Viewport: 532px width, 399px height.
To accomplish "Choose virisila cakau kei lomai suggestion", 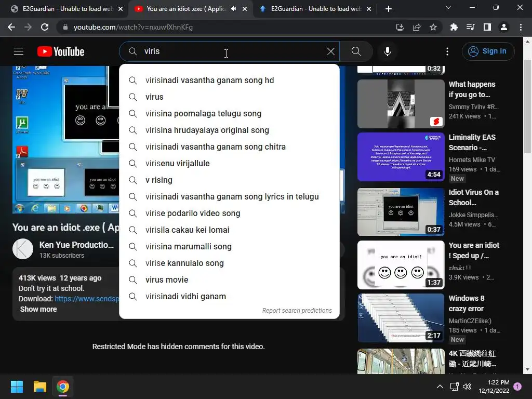I will tap(229, 230).
